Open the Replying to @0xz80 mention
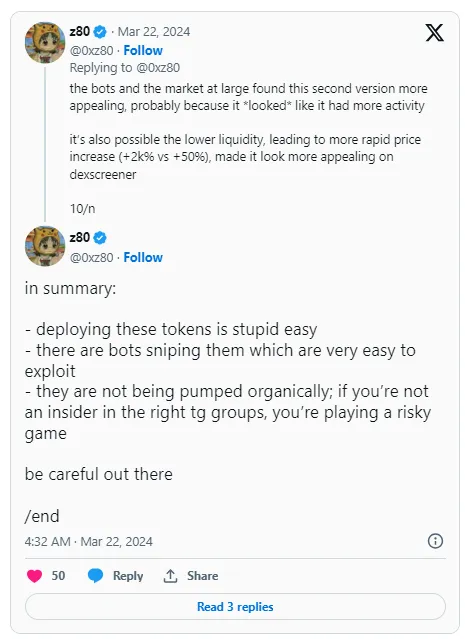 157,68
